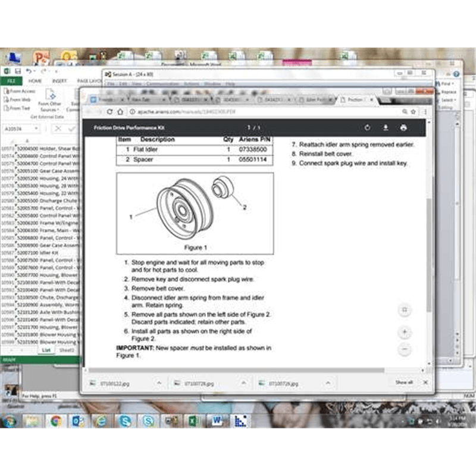
Task: Open the Excel FILE tab
Action: click(x=11, y=81)
